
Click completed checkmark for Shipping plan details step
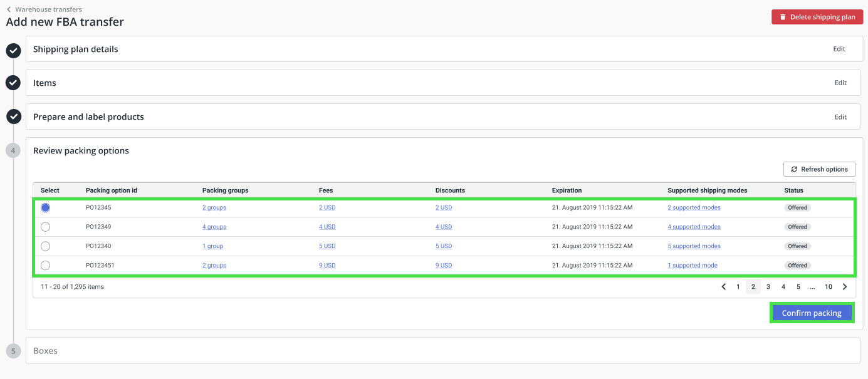[14, 51]
